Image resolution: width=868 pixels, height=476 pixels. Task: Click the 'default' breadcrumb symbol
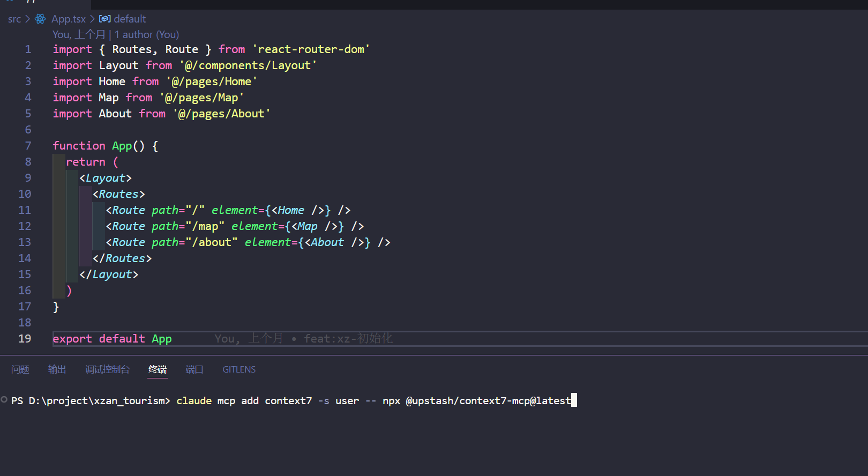(x=130, y=19)
